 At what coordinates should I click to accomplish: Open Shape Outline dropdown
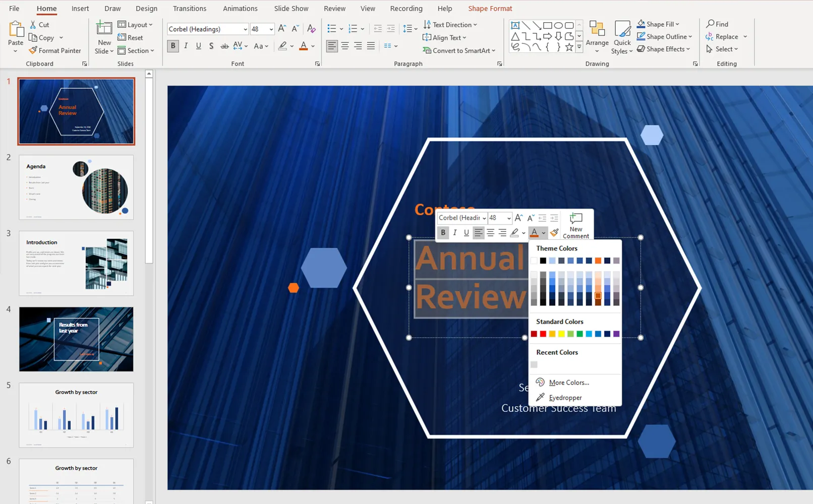(664, 36)
